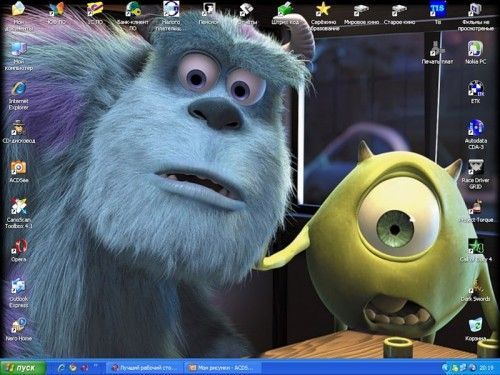The image size is (500, 375).
Task: Click the system tray clock
Action: tap(486, 368)
